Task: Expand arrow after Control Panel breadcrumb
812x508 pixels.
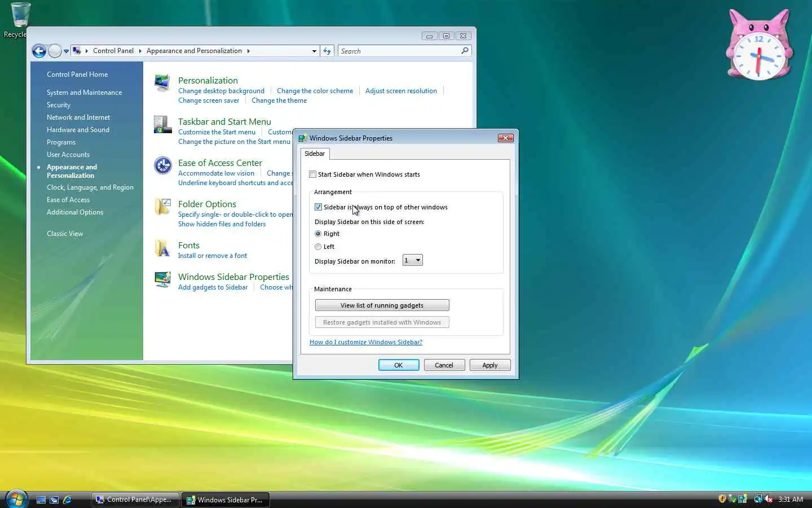Action: [140, 51]
